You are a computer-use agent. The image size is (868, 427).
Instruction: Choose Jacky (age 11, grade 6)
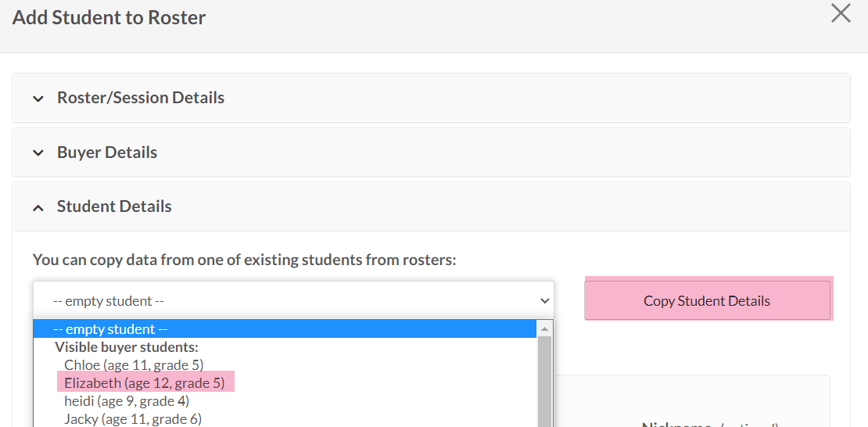(133, 418)
